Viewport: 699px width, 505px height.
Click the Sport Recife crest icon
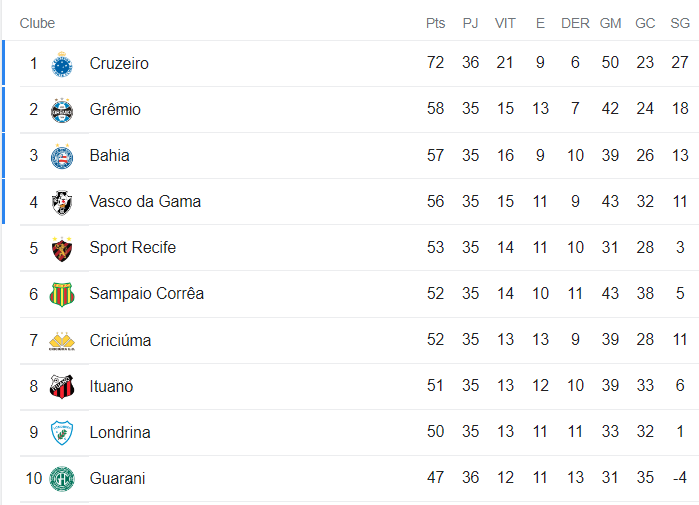(x=62, y=248)
